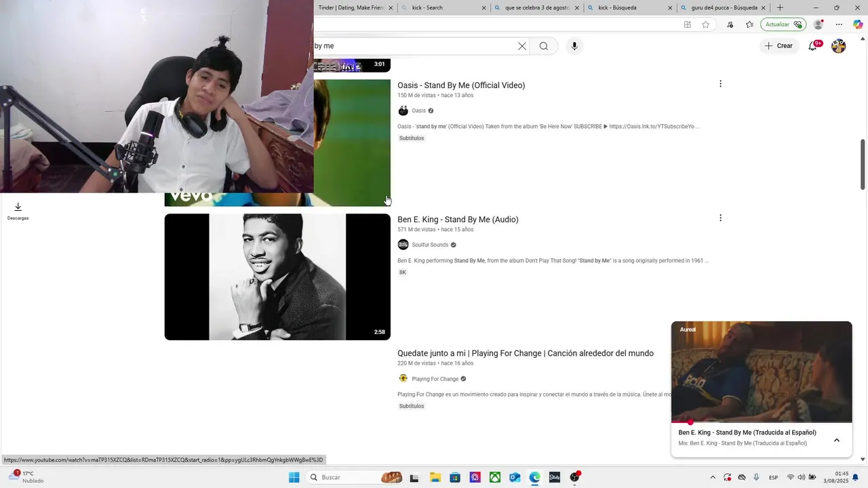Open Playing For Change channel name link
The height and width of the screenshot is (488, 868).
pos(435,379)
